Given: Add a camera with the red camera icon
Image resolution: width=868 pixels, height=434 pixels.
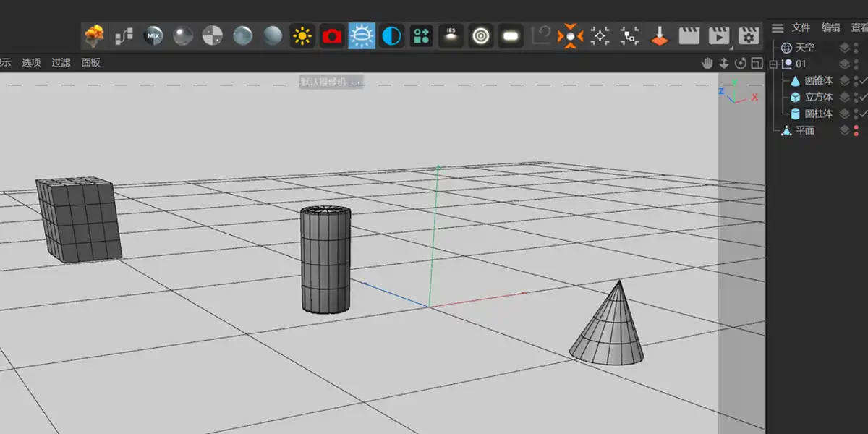Looking at the screenshot, I should point(332,34).
